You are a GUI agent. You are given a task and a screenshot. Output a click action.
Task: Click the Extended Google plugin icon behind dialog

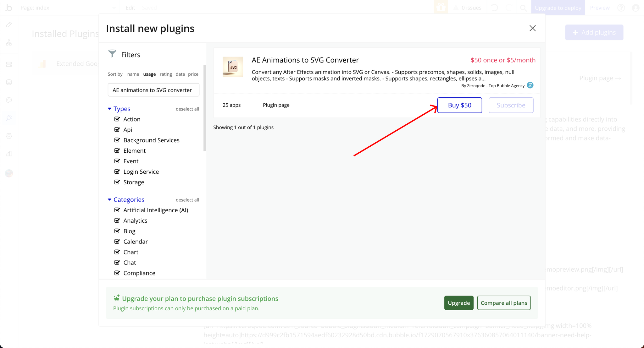[42, 64]
